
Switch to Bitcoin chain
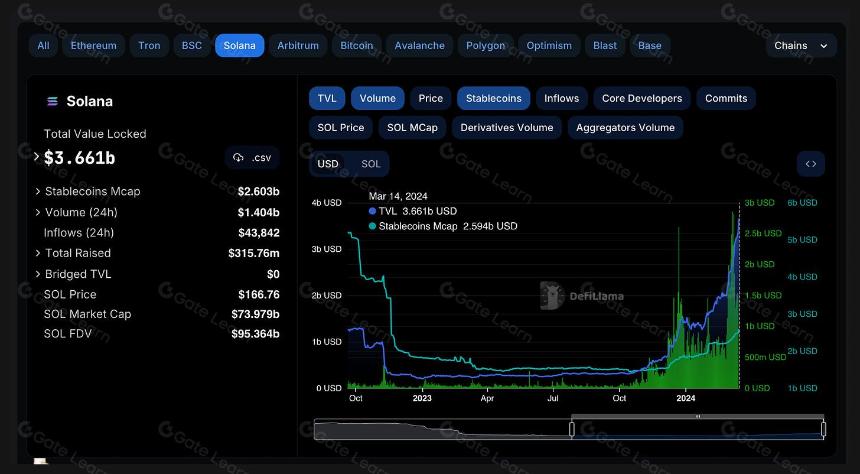coord(357,46)
